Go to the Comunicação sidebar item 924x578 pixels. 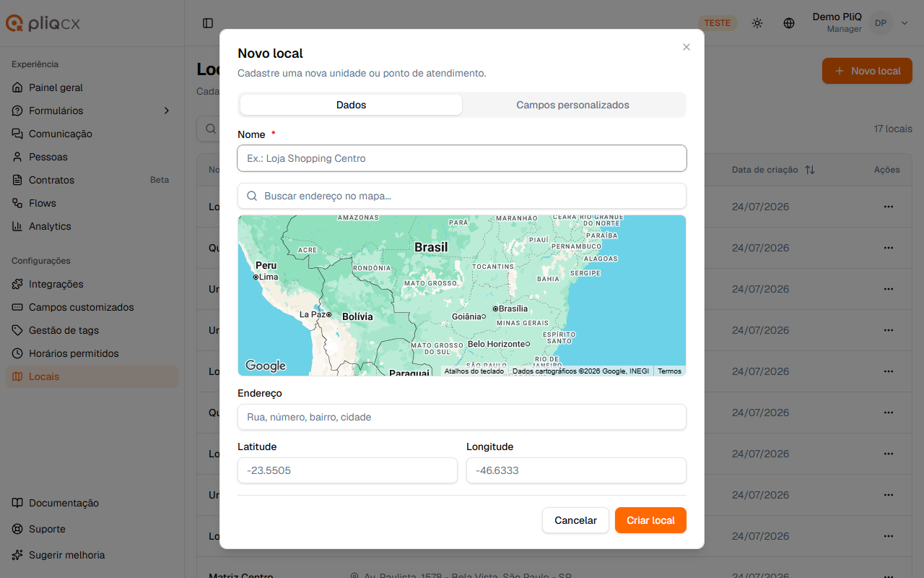92,134
